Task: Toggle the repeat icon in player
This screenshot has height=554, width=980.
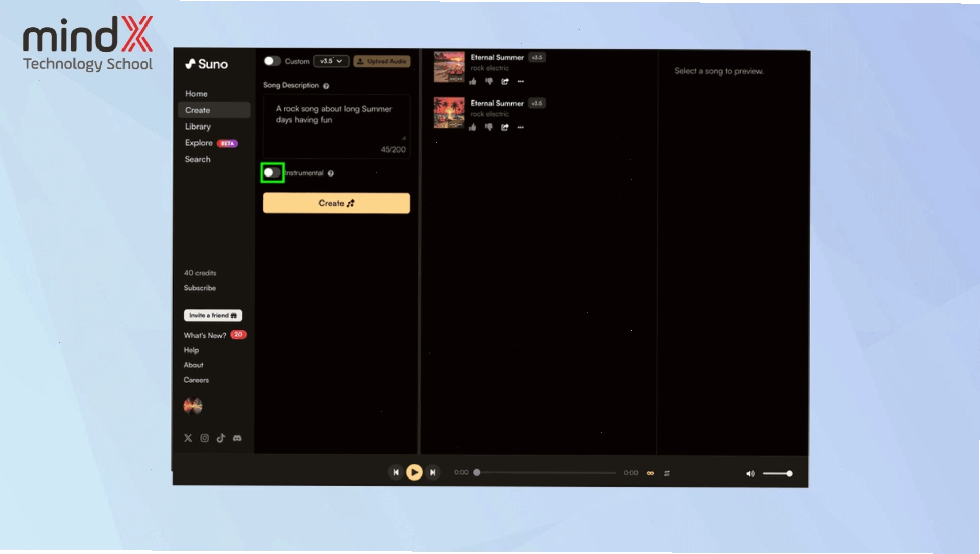Action: click(x=667, y=473)
